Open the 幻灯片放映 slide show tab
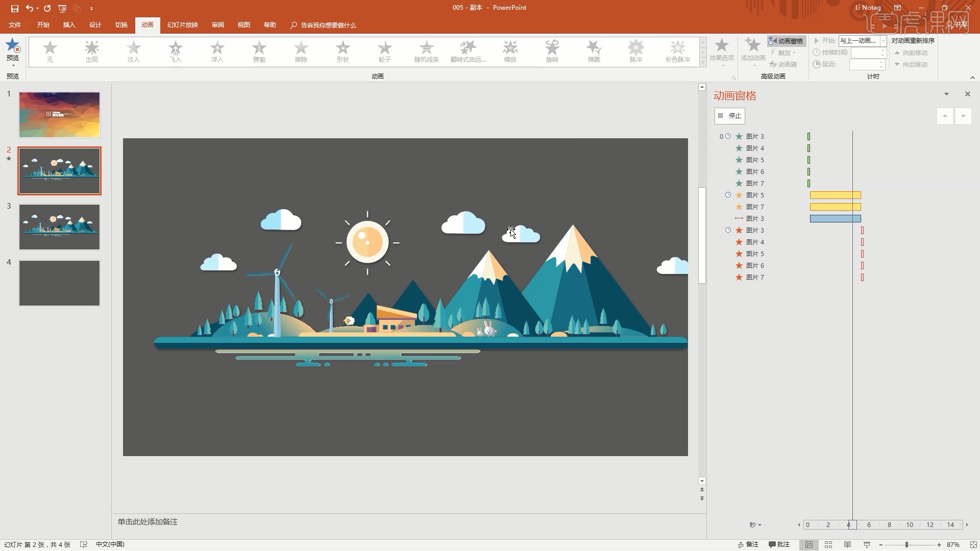This screenshot has height=551, width=980. 182,25
